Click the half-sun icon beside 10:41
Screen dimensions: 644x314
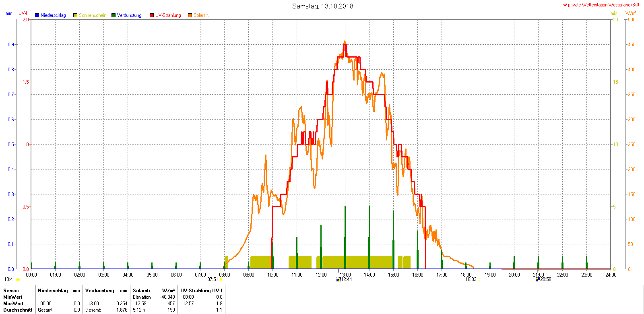pos(18,280)
